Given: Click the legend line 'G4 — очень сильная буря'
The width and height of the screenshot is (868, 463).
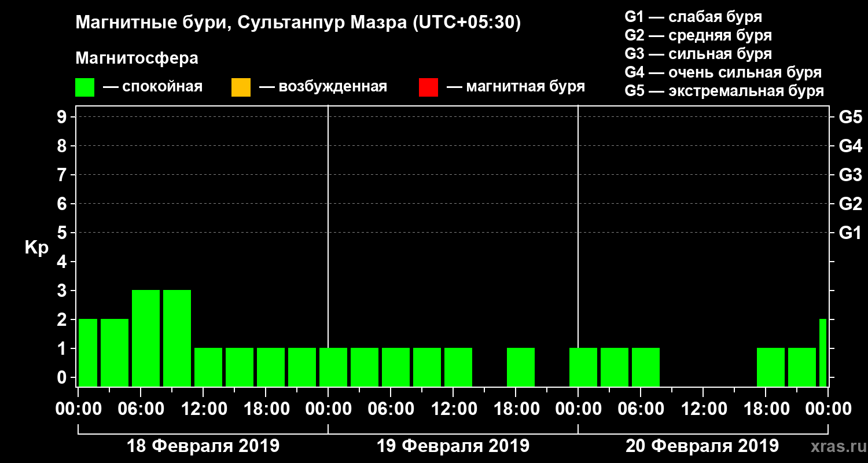Looking at the screenshot, I should (x=723, y=72).
